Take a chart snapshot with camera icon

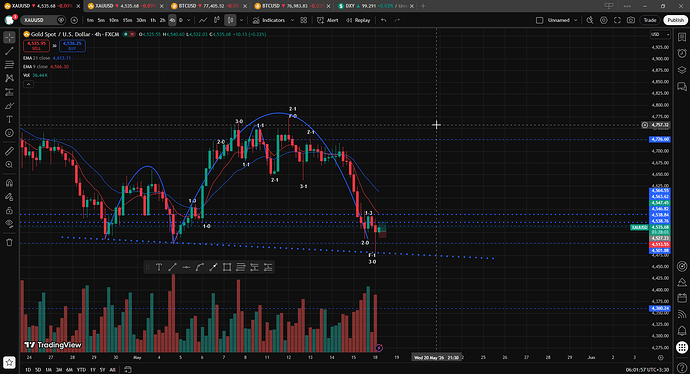click(x=631, y=20)
